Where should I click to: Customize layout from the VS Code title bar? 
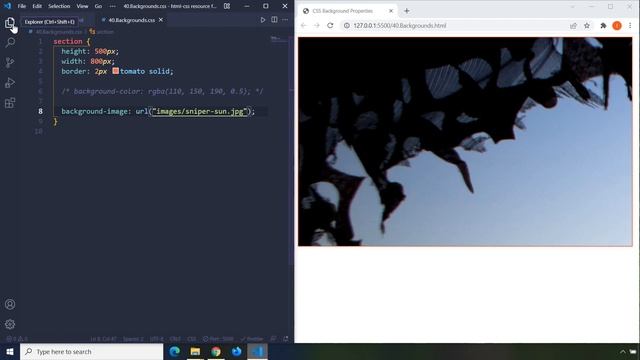[x=227, y=6]
